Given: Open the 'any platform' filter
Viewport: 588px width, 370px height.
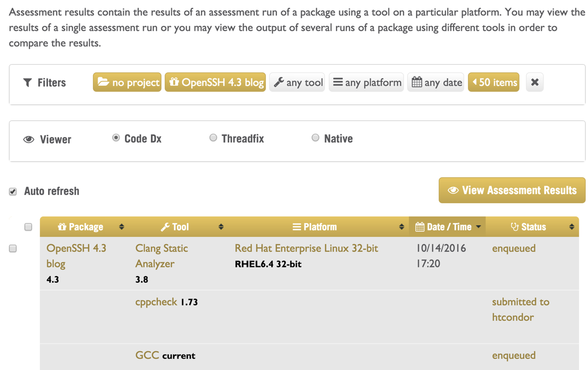Looking at the screenshot, I should coord(366,82).
